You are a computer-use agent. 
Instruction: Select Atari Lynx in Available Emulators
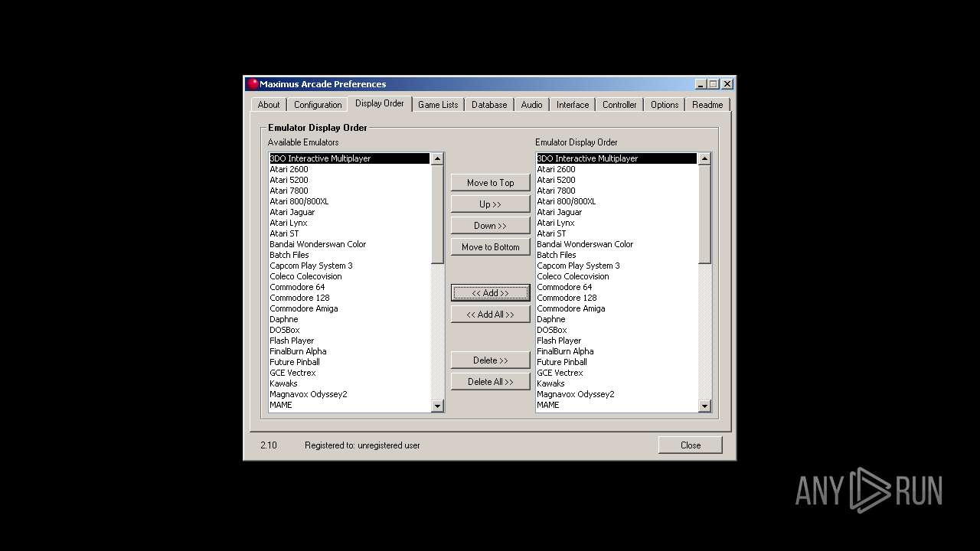(349, 223)
